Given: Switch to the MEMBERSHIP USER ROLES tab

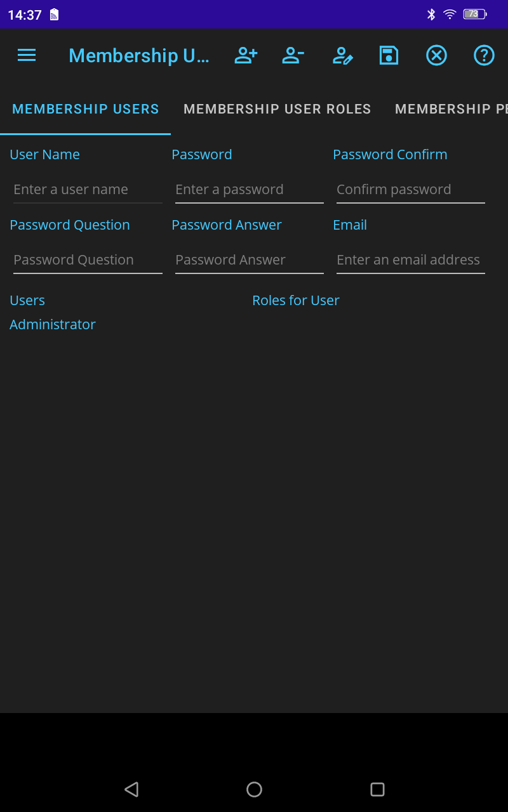Looking at the screenshot, I should click(x=277, y=108).
